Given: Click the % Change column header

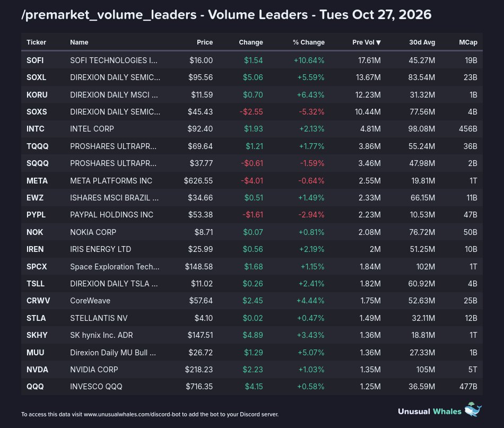Looking at the screenshot, I should click(x=309, y=42).
